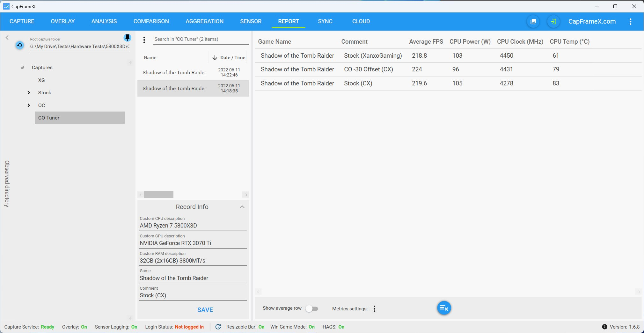
Task: Switch to the COMPARISON tab
Action: [x=151, y=21]
